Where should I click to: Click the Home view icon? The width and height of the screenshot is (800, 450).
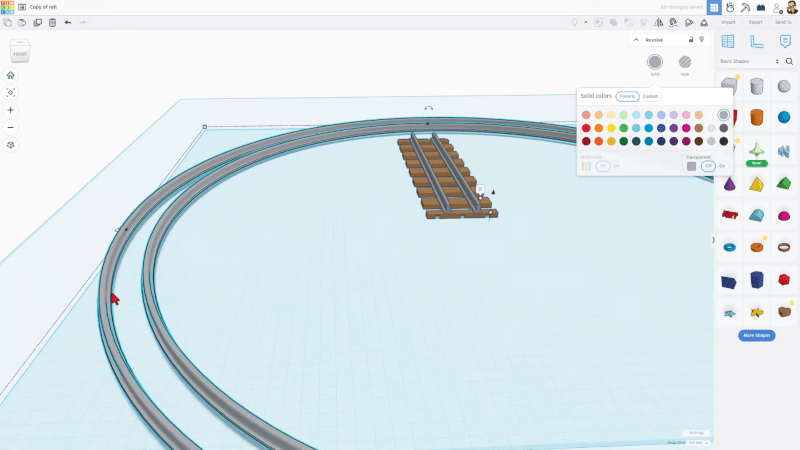10,75
